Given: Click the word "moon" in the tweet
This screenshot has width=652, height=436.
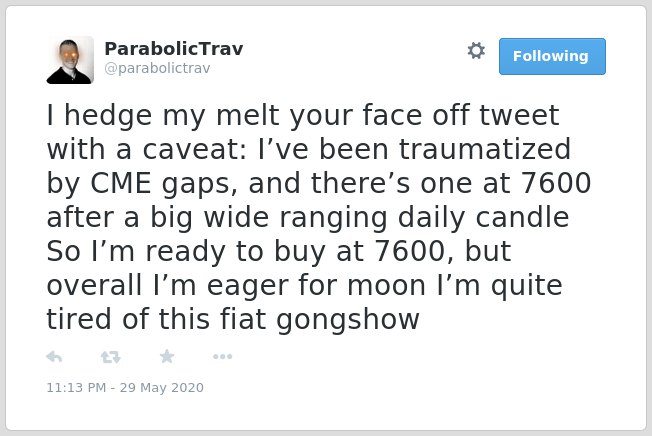Looking at the screenshot, I should point(387,286).
